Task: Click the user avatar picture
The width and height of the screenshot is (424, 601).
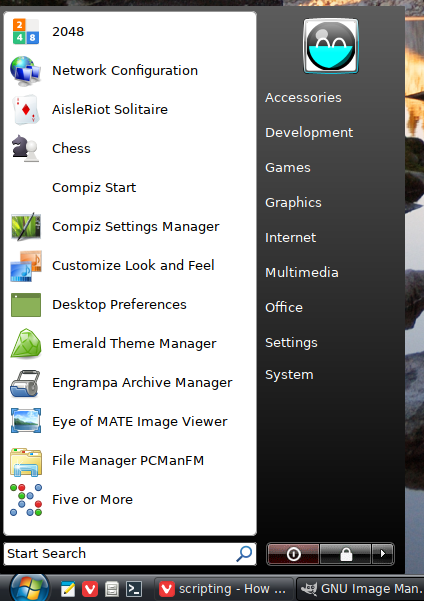Action: click(x=331, y=46)
